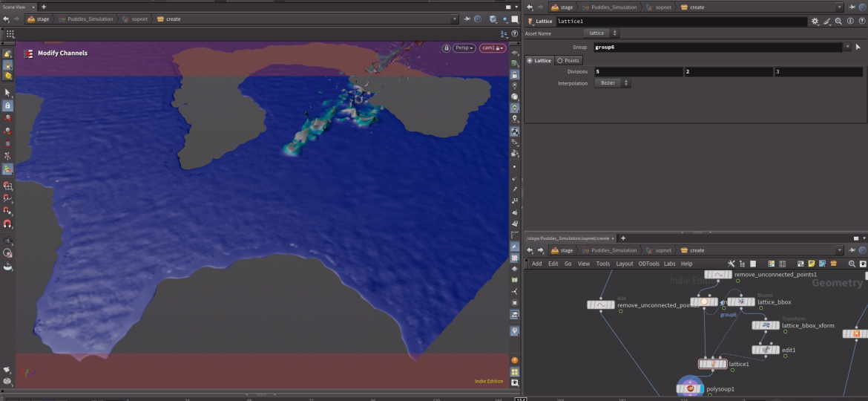Open the cam1 camera dropdown
Screen dimensions: 868x401
click(492, 48)
